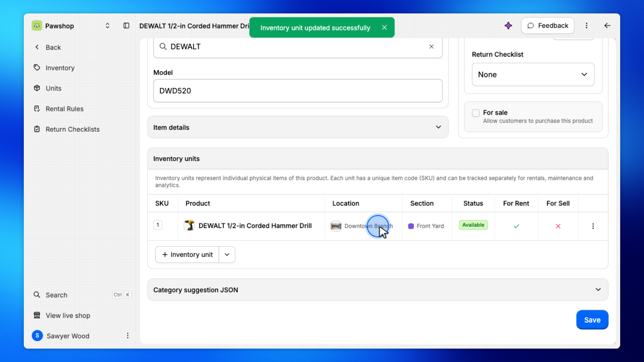Image resolution: width=644 pixels, height=362 pixels.
Task: Click the SKU column header
Action: [162, 203]
